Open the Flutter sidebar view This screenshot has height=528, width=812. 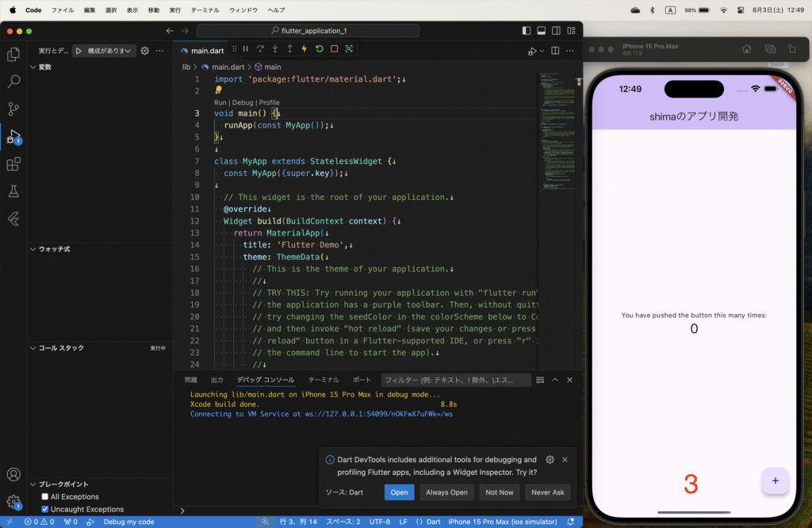coord(13,219)
